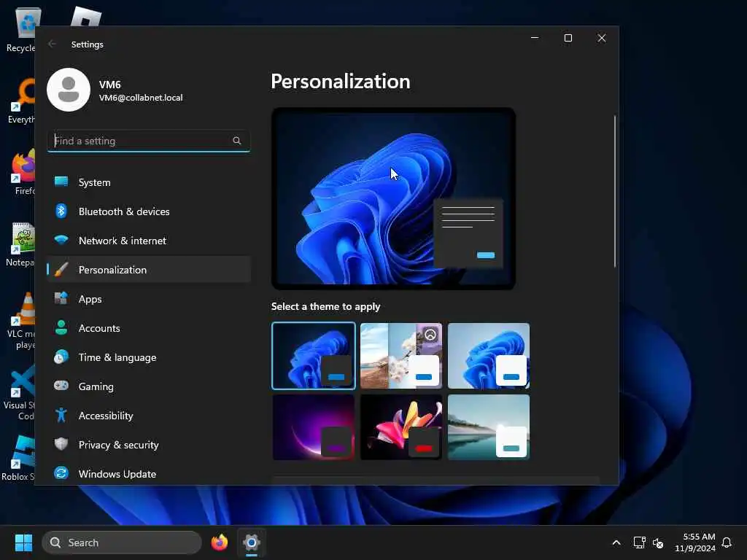
Task: Click the System monitor icon in sidebar
Action: coord(61,182)
